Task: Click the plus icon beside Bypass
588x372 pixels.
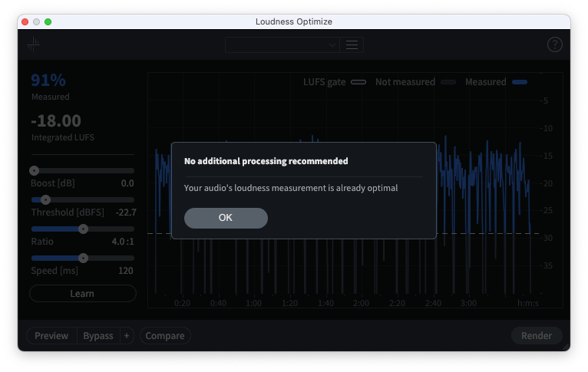Action: point(127,336)
